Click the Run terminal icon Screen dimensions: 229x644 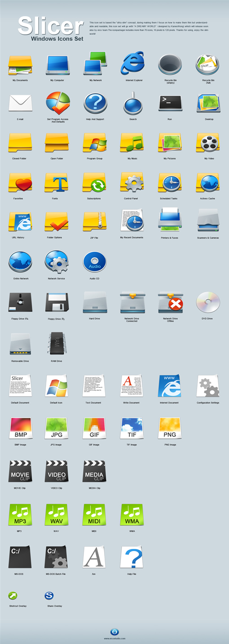tap(170, 103)
